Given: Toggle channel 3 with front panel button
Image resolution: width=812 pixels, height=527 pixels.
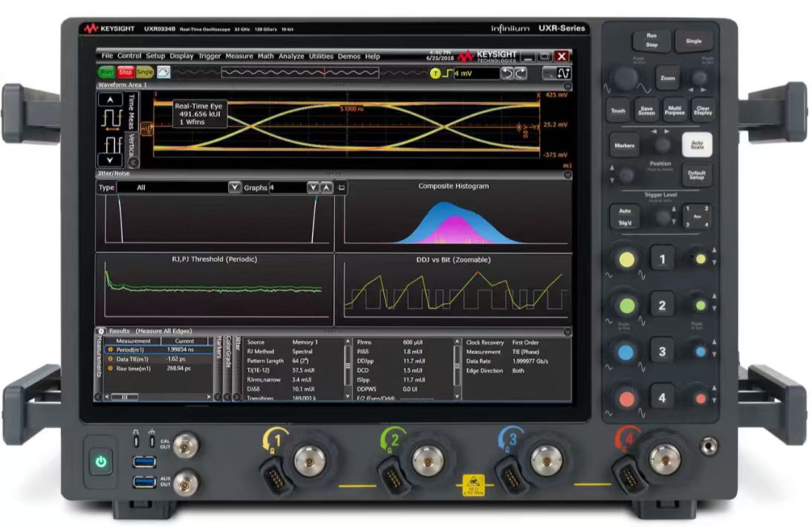Looking at the screenshot, I should [x=662, y=351].
